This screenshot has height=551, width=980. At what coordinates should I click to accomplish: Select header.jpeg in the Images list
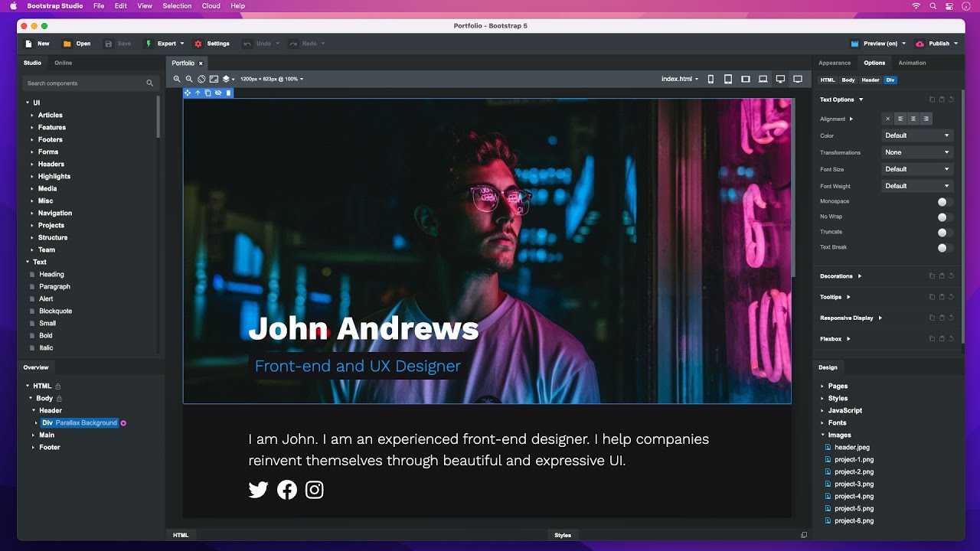[x=851, y=447]
